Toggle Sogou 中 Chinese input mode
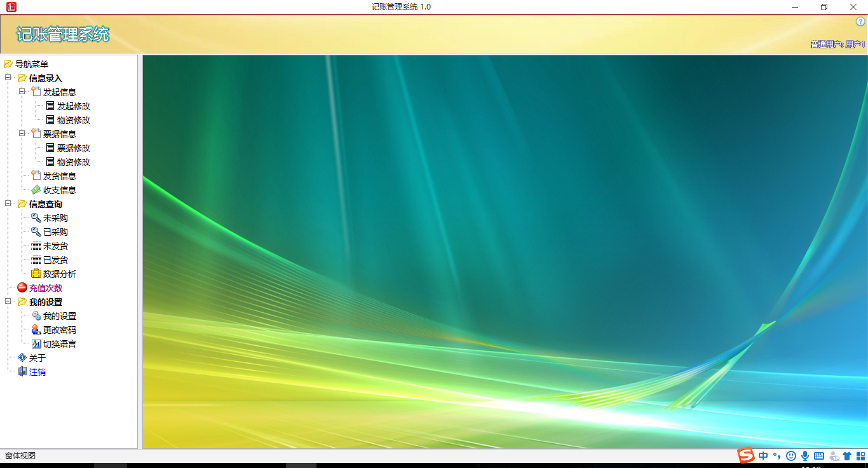868x468 pixels. coord(763,456)
